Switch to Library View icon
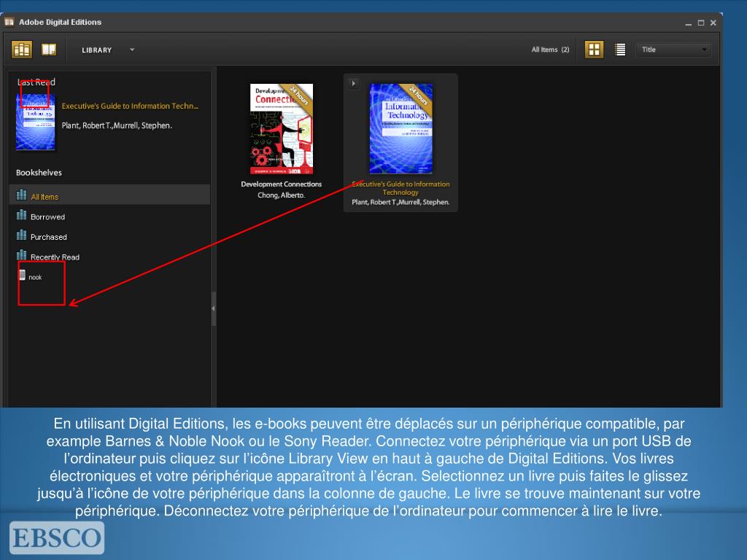 (x=21, y=50)
